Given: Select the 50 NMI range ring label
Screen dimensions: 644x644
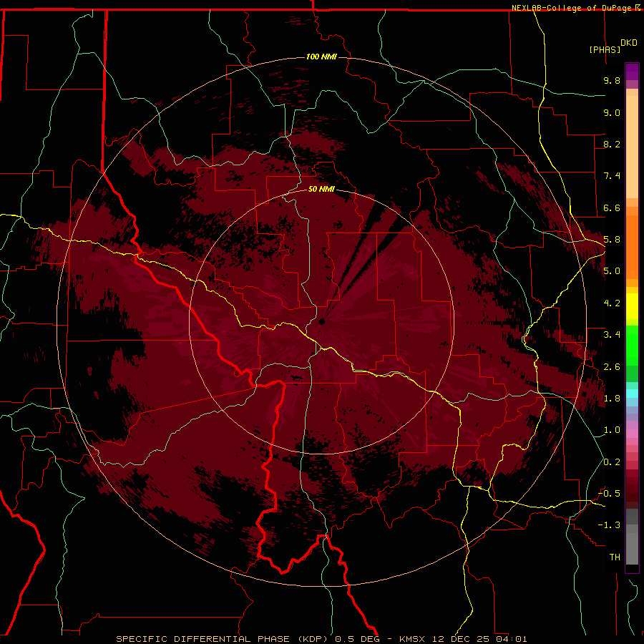Looking at the screenshot, I should (x=321, y=189).
